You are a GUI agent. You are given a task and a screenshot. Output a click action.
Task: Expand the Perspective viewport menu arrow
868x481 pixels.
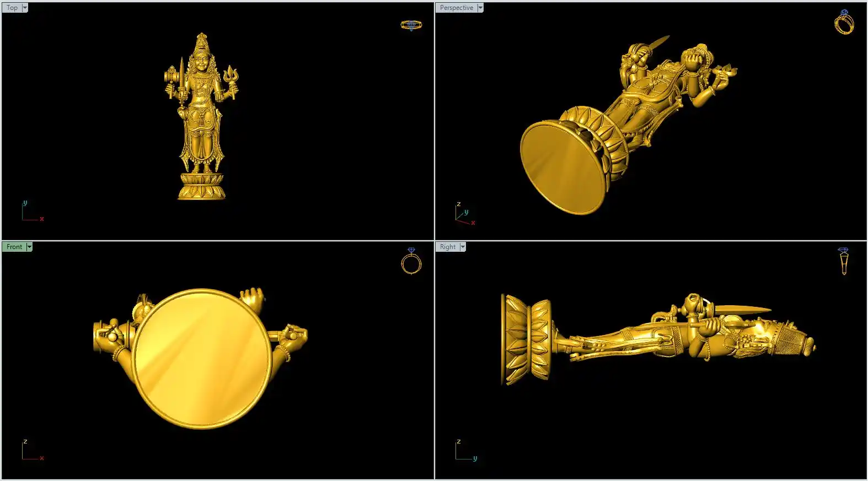(480, 8)
